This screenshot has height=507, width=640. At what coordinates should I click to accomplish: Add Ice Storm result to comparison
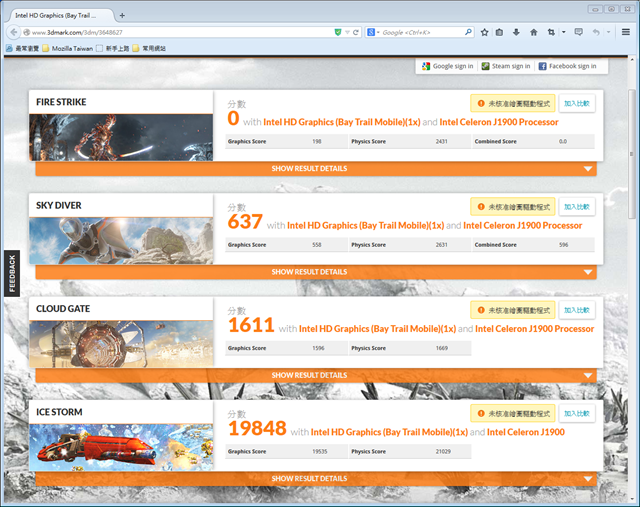point(577,413)
